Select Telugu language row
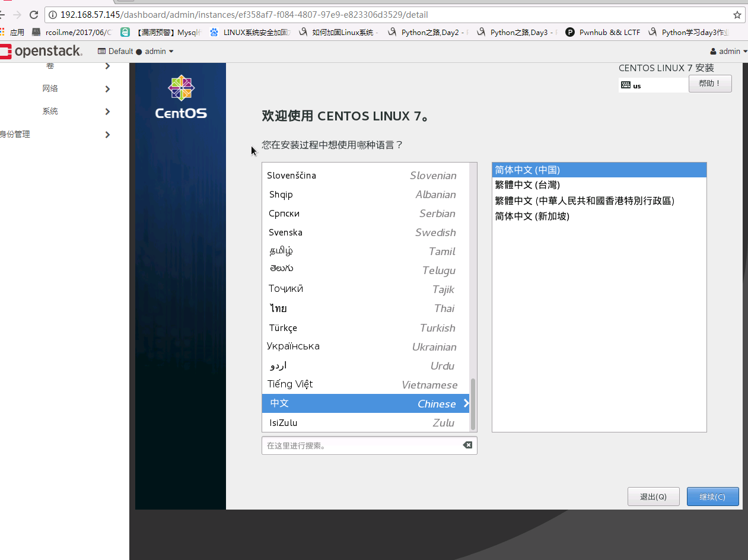 click(x=365, y=271)
